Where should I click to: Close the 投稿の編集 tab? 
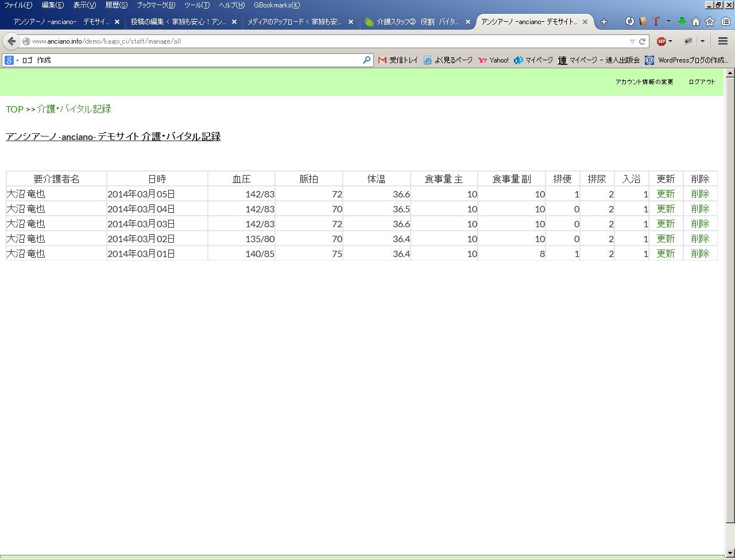pyautogui.click(x=234, y=22)
